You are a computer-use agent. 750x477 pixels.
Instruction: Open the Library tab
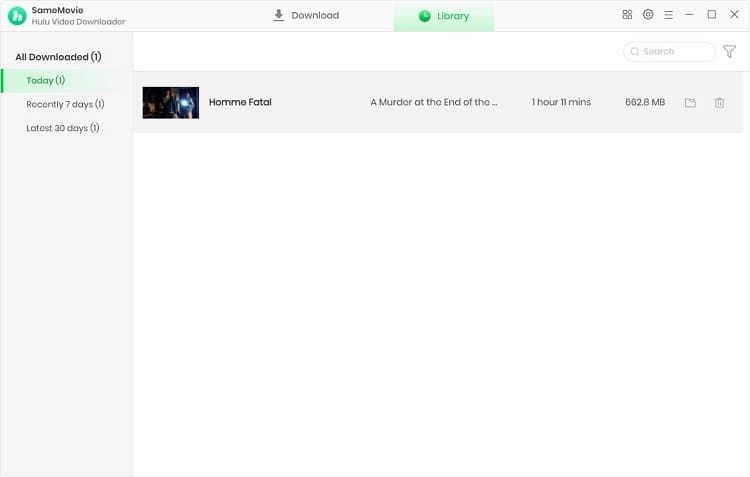click(444, 17)
